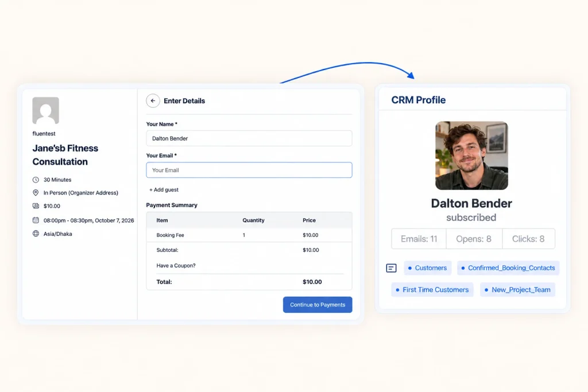
Task: Click the Continue to Payments button
Action: (x=318, y=305)
